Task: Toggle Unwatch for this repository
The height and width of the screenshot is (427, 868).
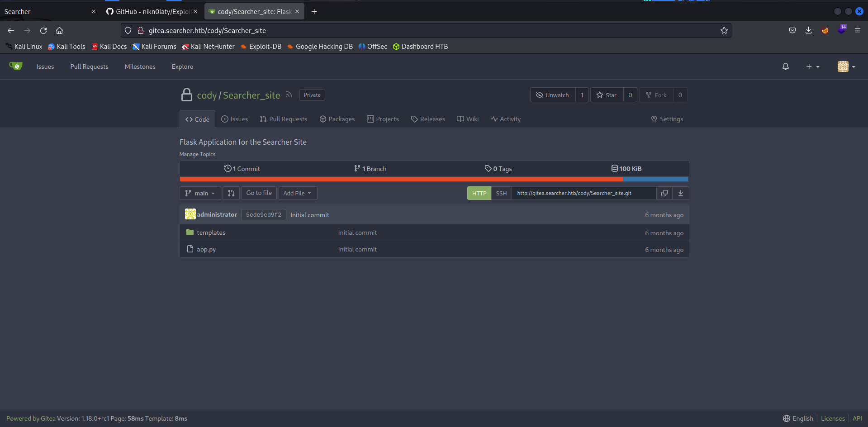Action: [x=552, y=95]
